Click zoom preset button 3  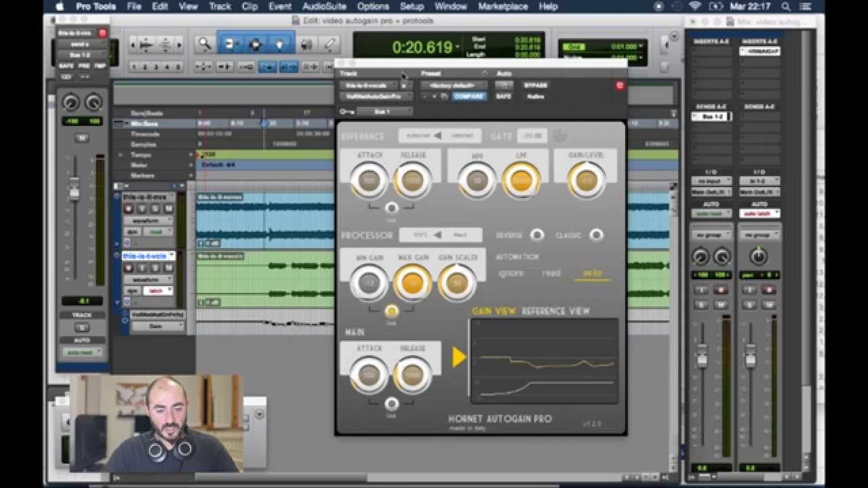click(x=157, y=66)
